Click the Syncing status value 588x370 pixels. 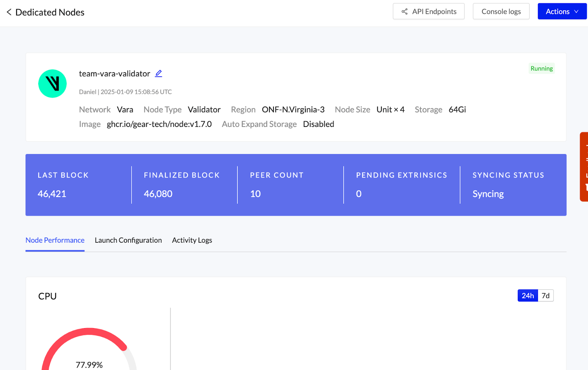pos(488,194)
